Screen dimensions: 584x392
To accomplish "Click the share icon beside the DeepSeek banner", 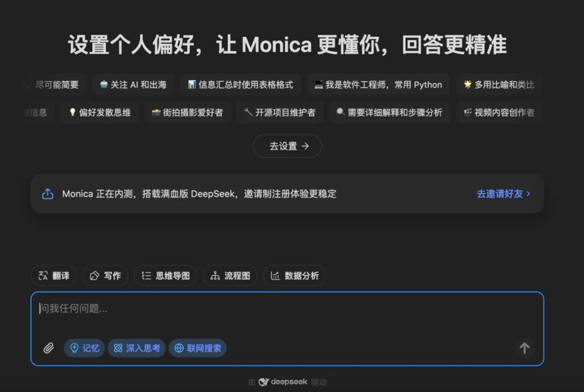I will pyautogui.click(x=47, y=193).
